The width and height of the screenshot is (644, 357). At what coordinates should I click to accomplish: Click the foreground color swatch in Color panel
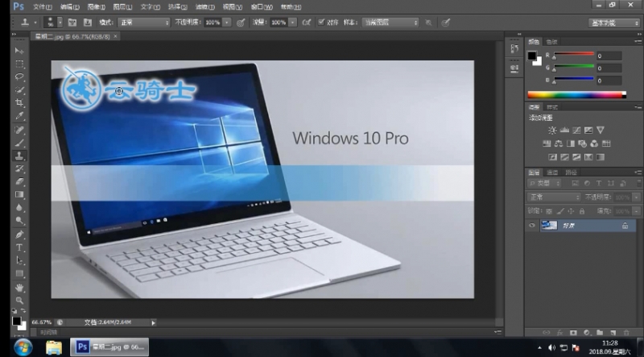pos(532,56)
